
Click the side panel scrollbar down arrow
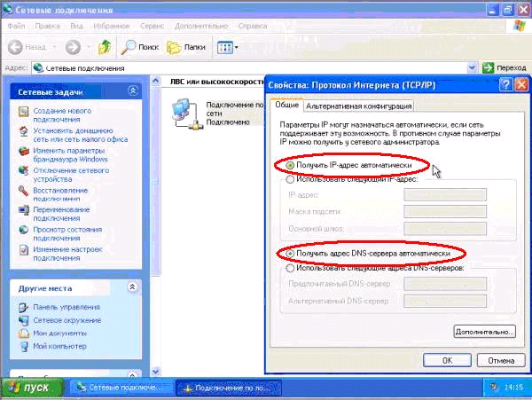(155, 372)
